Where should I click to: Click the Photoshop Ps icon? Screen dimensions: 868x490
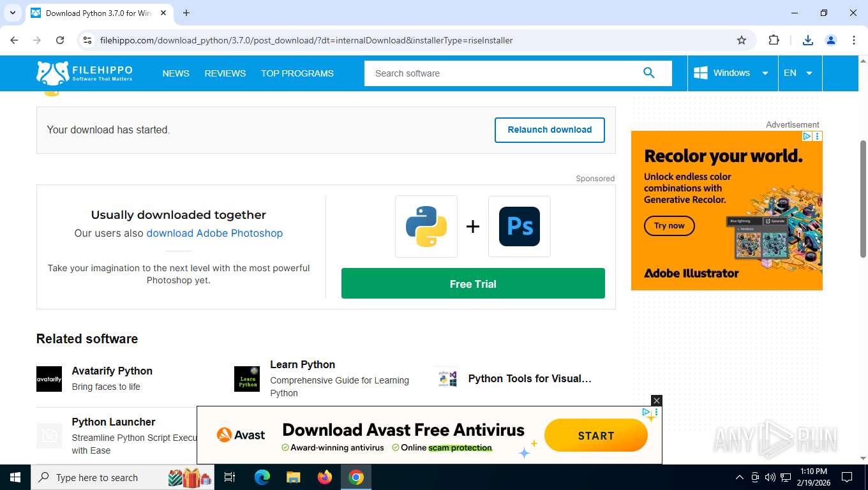(x=520, y=226)
